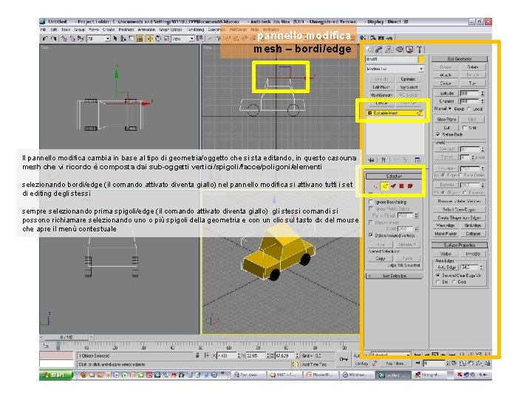Viewport: 532px width, 399px height.
Task: Open the Display command panel tab
Action: (409, 50)
